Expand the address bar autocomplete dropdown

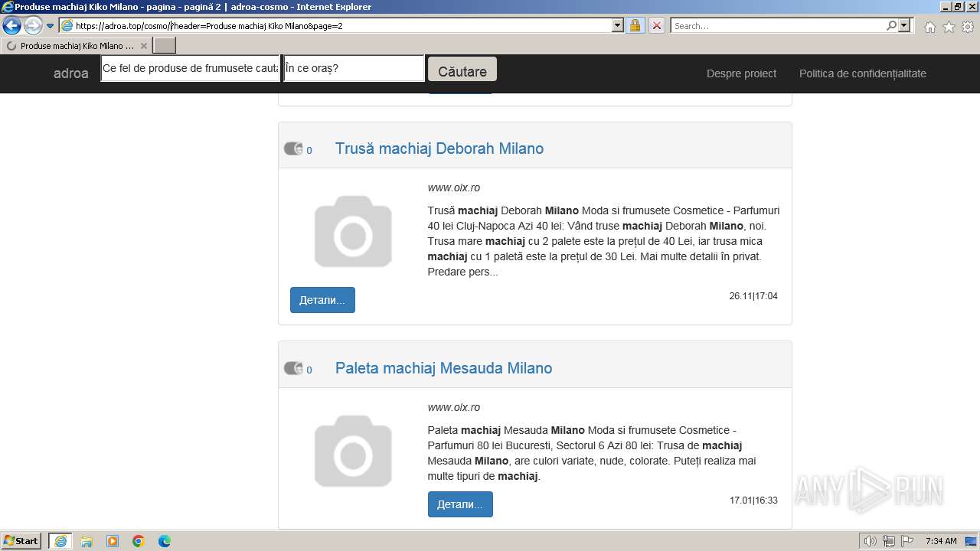pos(618,25)
